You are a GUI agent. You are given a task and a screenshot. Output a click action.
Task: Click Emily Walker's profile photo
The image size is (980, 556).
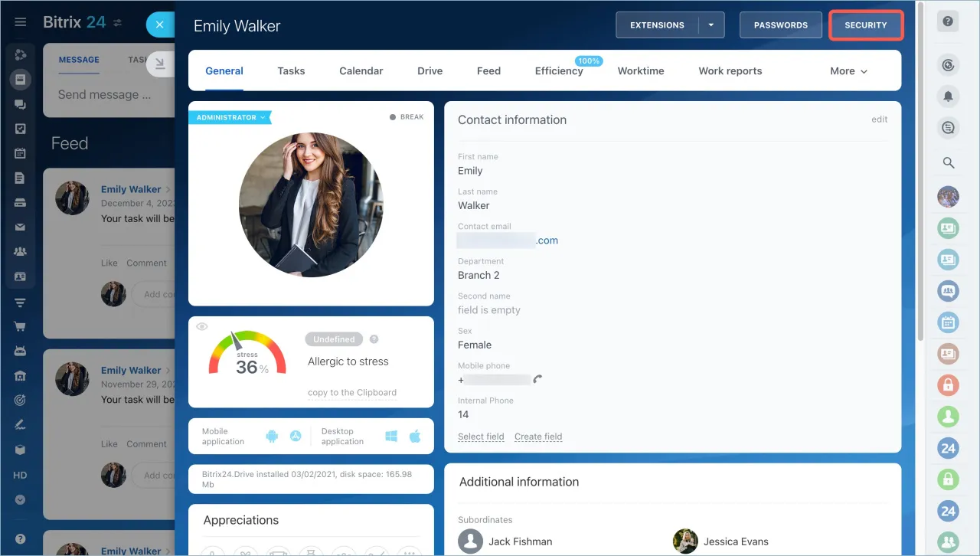coord(311,205)
